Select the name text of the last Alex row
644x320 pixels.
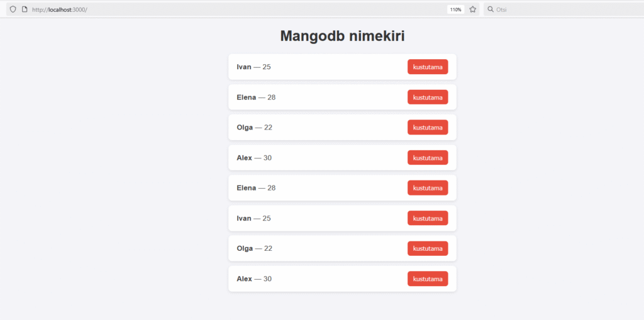click(x=244, y=279)
